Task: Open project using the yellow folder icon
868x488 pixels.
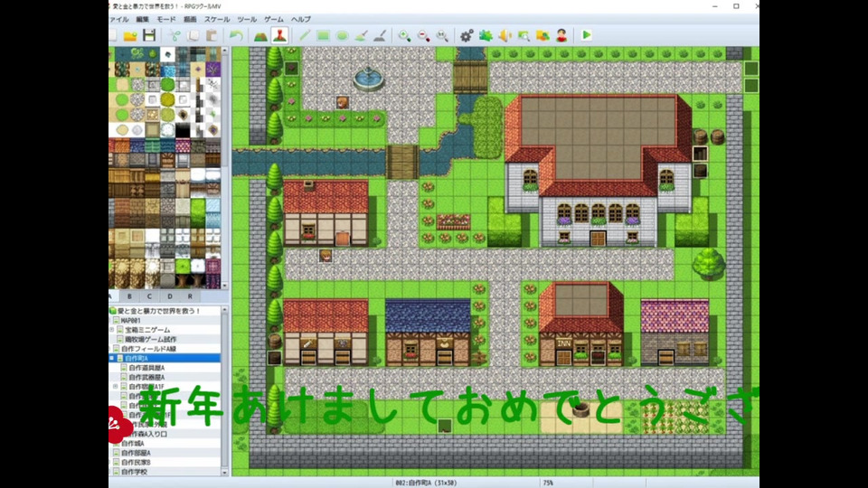Action: pyautogui.click(x=130, y=35)
